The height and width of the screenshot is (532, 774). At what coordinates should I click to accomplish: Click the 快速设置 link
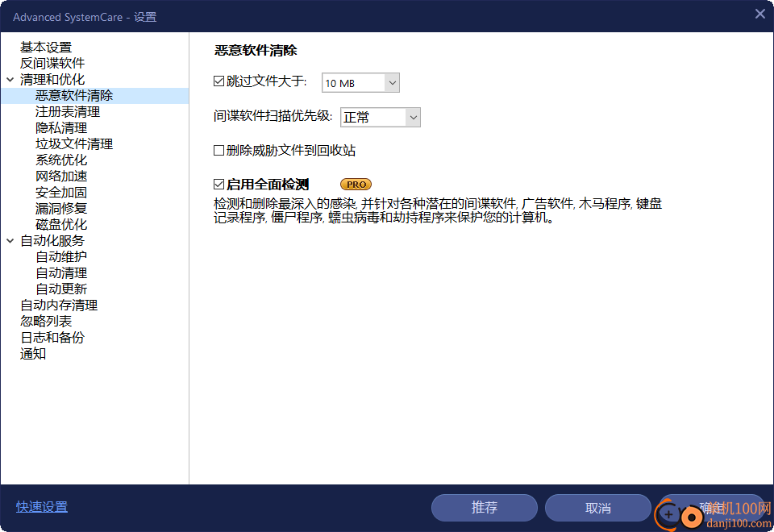[42, 507]
